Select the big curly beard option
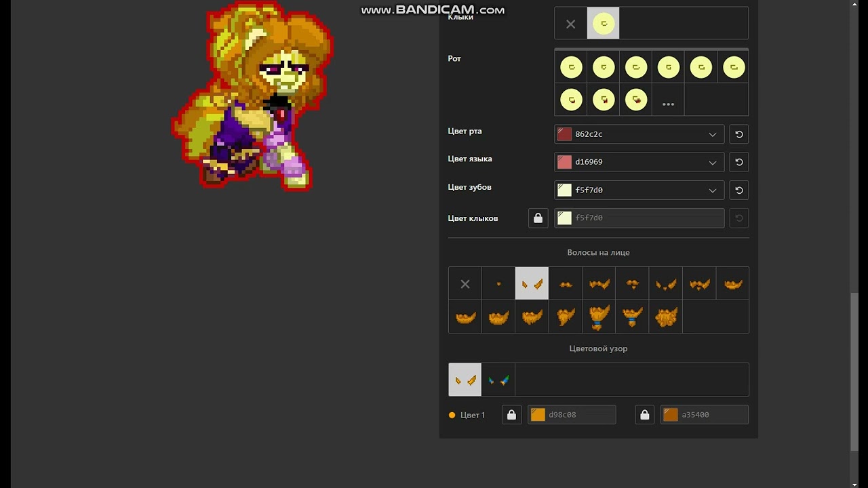Screen dimensions: 868x488 point(666,317)
